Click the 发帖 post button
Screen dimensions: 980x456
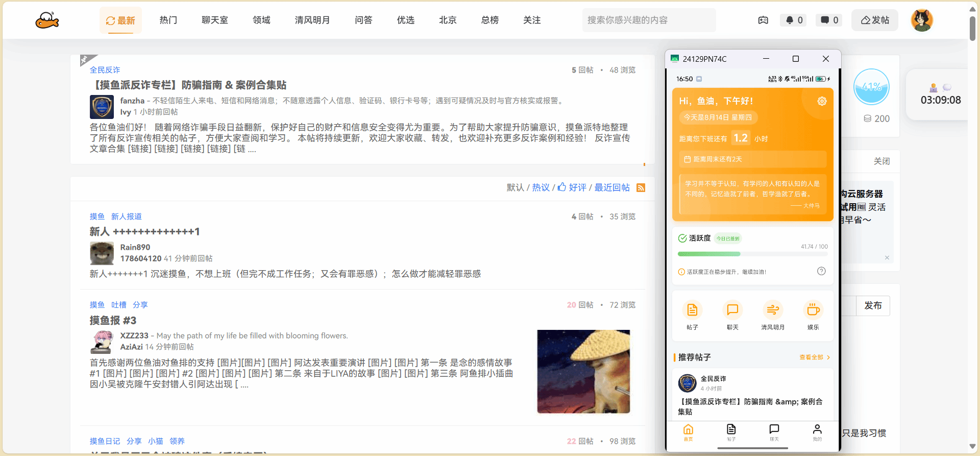[875, 20]
